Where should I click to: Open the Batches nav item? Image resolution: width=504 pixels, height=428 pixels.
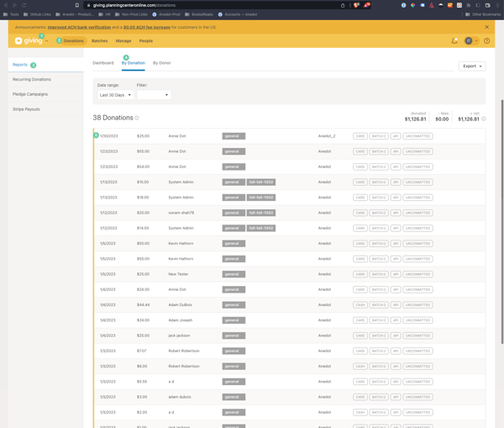pos(100,41)
